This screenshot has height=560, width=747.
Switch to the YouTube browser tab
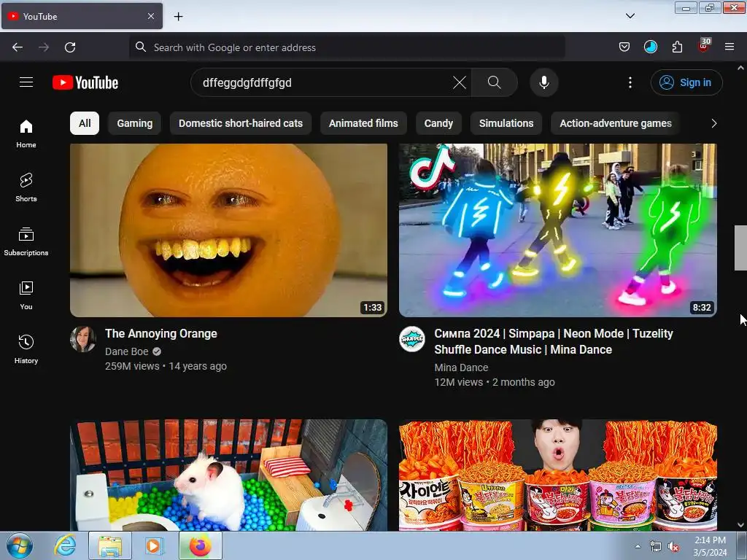[82, 16]
